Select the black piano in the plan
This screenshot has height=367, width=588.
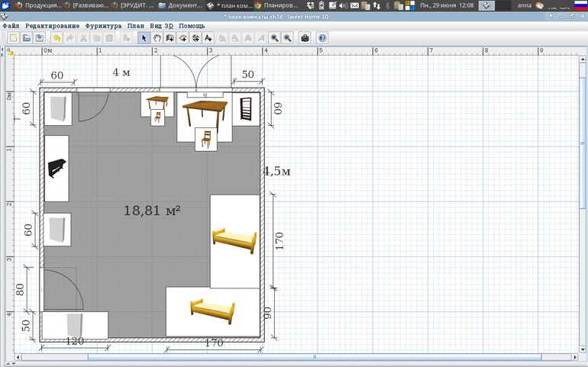[x=57, y=169]
